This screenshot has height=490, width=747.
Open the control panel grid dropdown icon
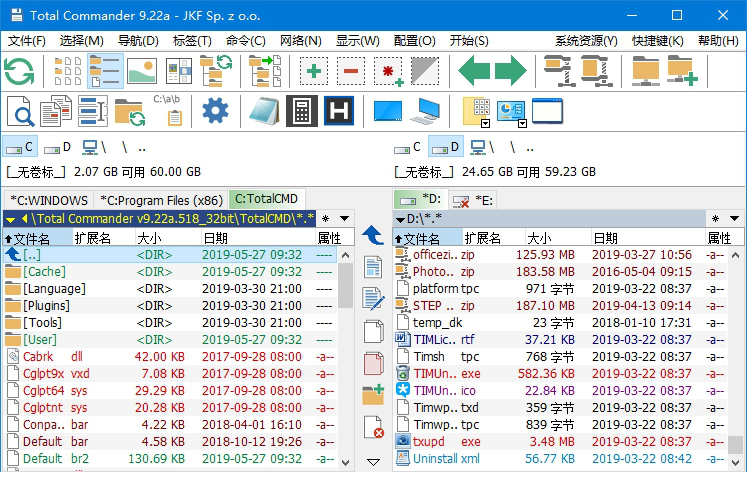click(x=476, y=112)
